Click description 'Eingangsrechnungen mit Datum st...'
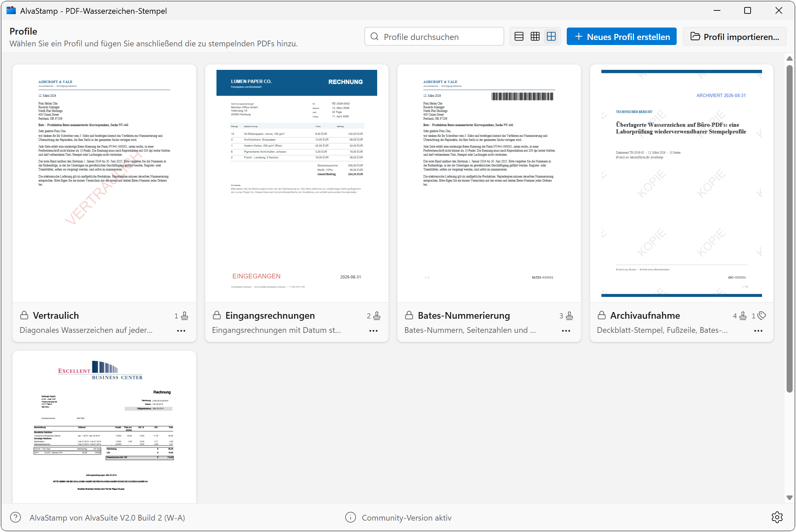The height and width of the screenshot is (532, 796). pyautogui.click(x=276, y=330)
